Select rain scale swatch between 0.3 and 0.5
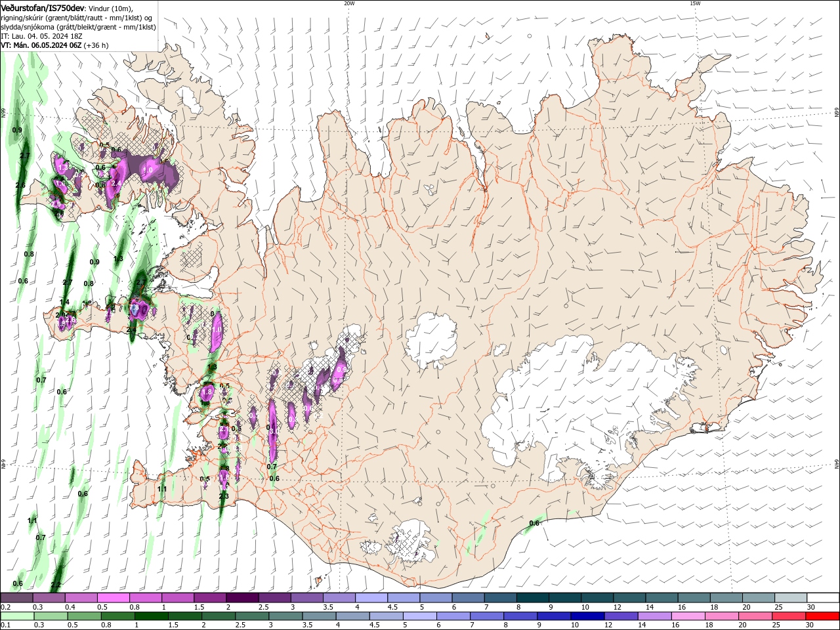Image resolution: width=840 pixels, height=630 pixels. 51,616
